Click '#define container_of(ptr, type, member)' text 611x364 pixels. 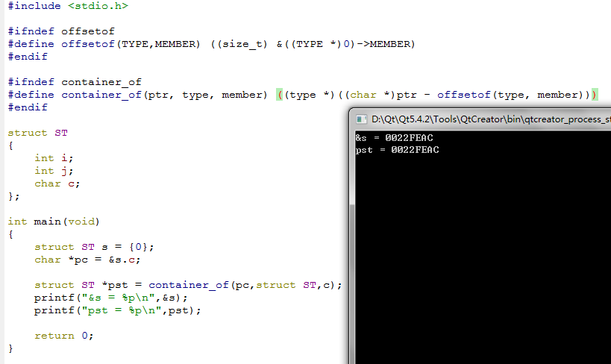pyautogui.click(x=137, y=95)
